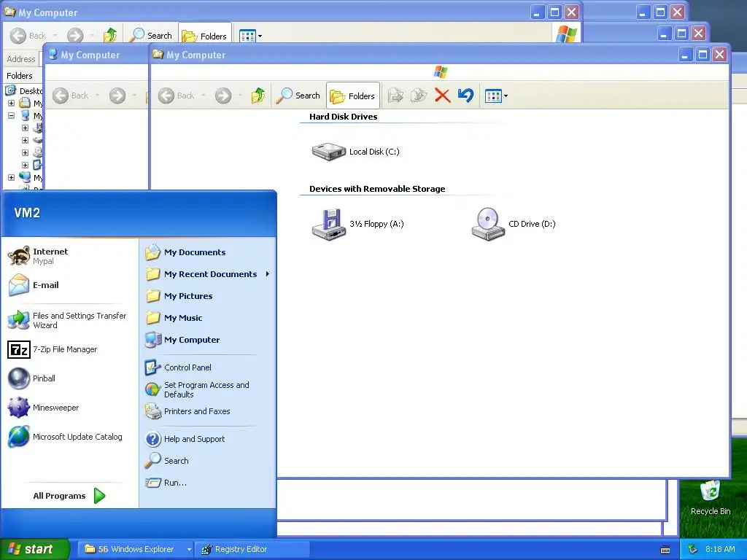The width and height of the screenshot is (747, 560).
Task: Open the 56 Windows Explorer taskbar group
Action: click(136, 549)
